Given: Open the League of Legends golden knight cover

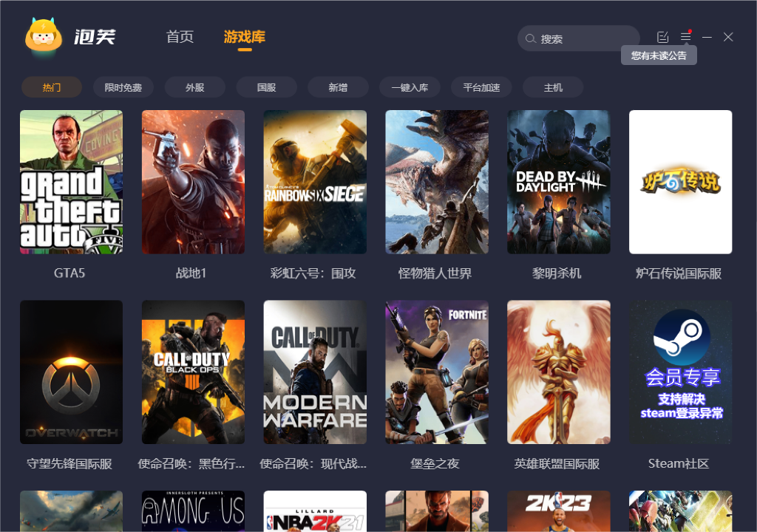Looking at the screenshot, I should (x=559, y=372).
